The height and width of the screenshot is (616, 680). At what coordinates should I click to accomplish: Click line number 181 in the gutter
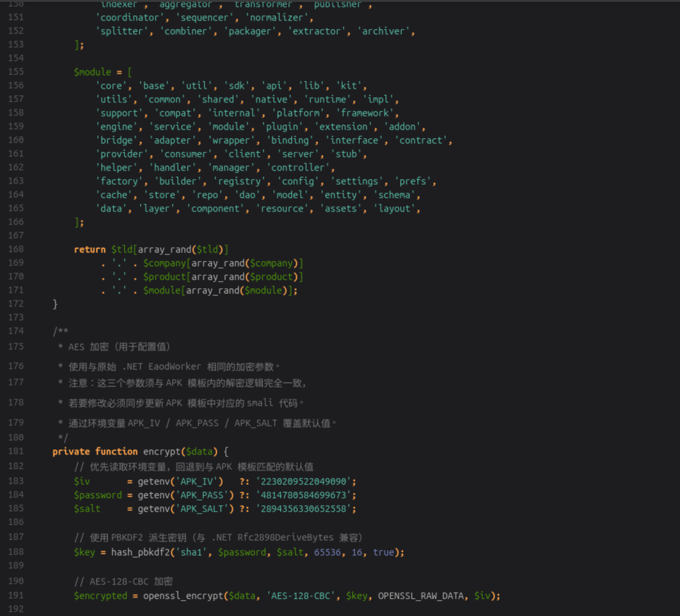tap(16, 451)
